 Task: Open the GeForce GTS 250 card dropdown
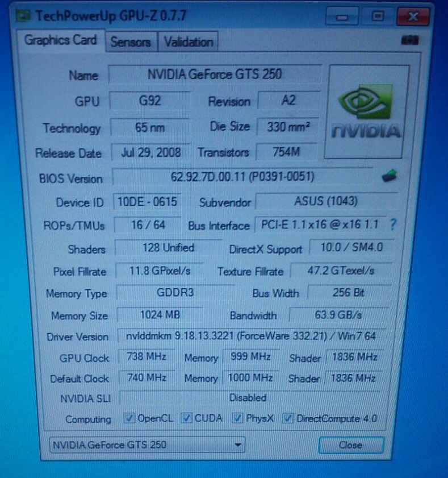pos(147,445)
